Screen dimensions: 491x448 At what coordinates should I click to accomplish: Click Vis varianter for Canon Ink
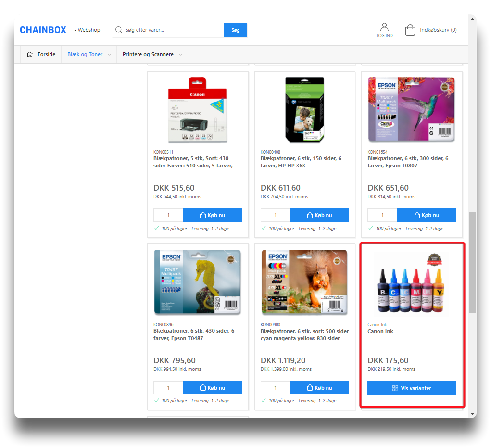point(412,388)
